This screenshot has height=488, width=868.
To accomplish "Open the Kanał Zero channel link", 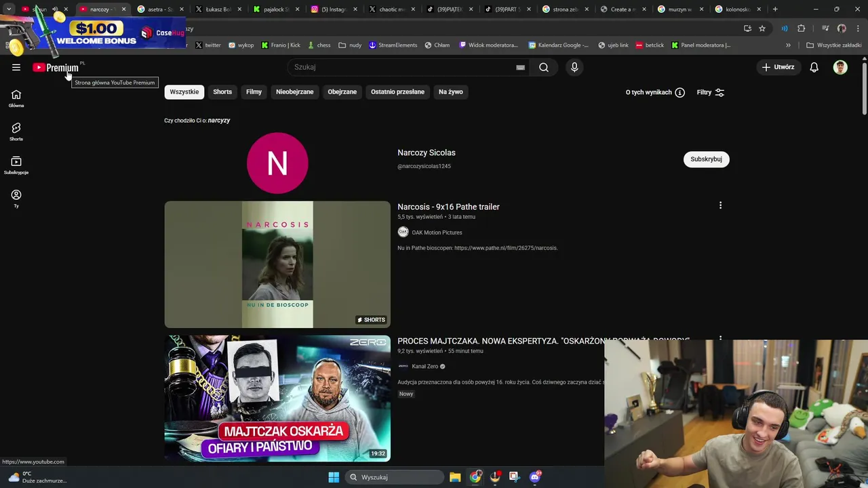I will pyautogui.click(x=425, y=366).
